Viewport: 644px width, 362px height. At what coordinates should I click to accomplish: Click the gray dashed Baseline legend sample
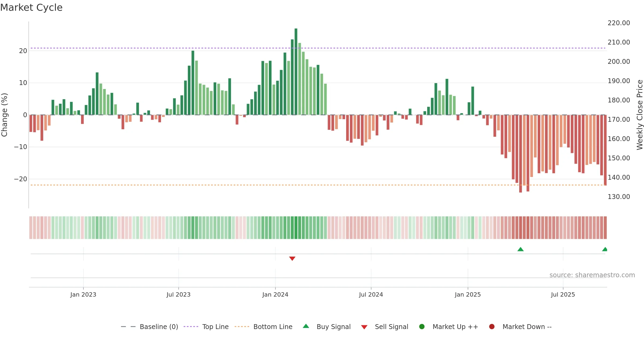(x=128, y=327)
